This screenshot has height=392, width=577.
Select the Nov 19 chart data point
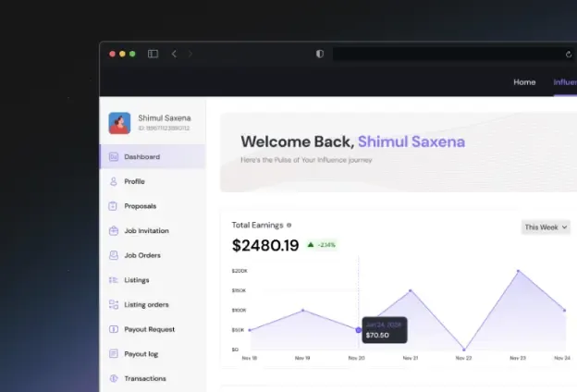pos(303,311)
